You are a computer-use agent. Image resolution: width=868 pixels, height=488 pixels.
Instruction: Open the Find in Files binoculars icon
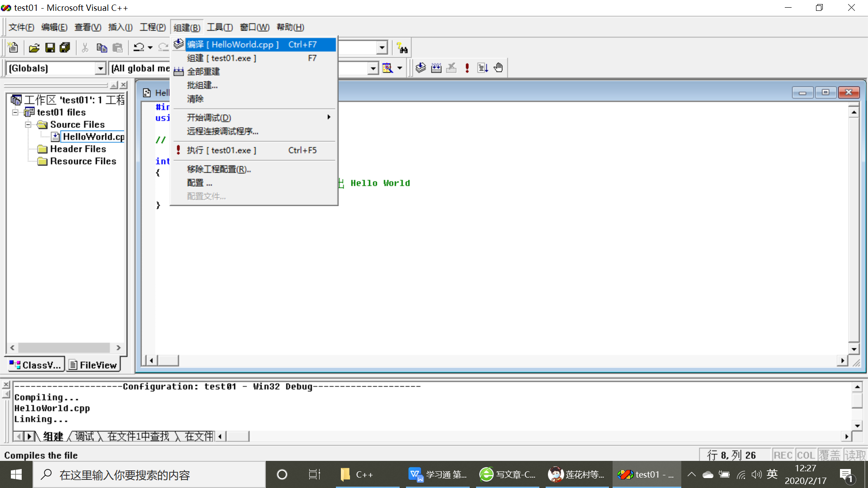[x=402, y=47]
